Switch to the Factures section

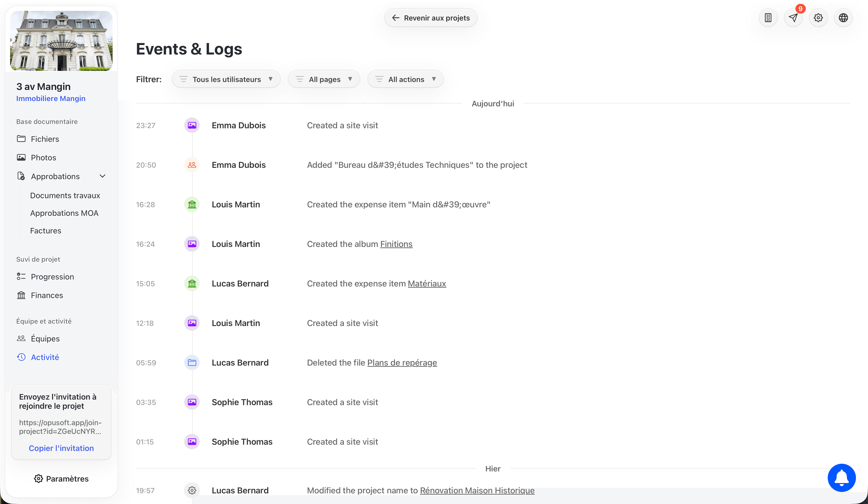pos(46,231)
